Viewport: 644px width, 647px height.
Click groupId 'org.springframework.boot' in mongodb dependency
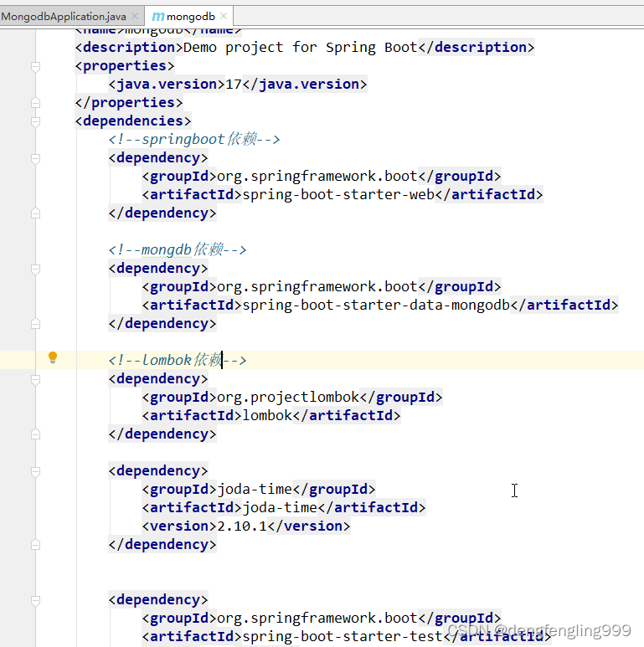point(317,287)
